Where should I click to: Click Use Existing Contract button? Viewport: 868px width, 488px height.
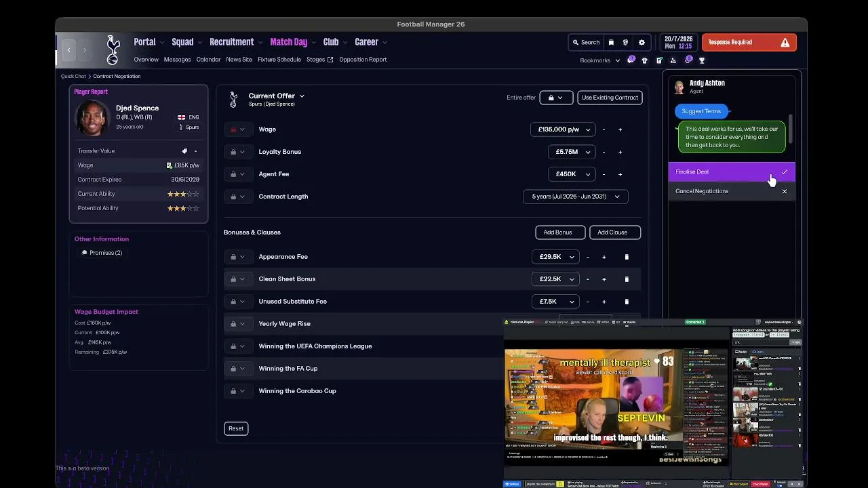coord(610,98)
